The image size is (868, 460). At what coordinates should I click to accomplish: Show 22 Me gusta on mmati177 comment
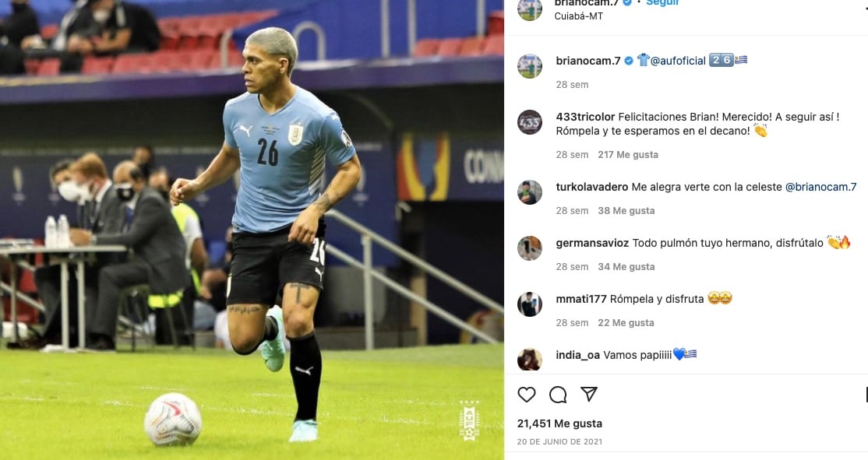626,323
